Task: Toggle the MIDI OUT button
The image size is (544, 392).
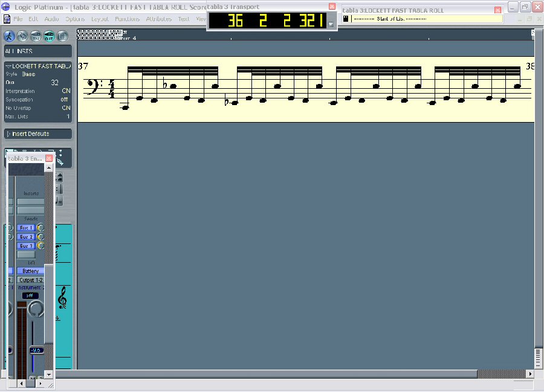Action: pyautogui.click(x=49, y=36)
